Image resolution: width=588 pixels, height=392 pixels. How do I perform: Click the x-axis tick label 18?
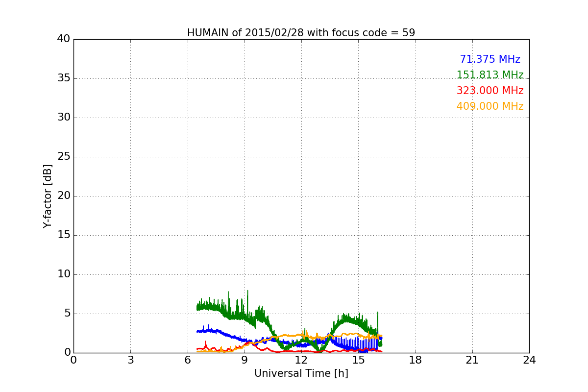pos(416,360)
